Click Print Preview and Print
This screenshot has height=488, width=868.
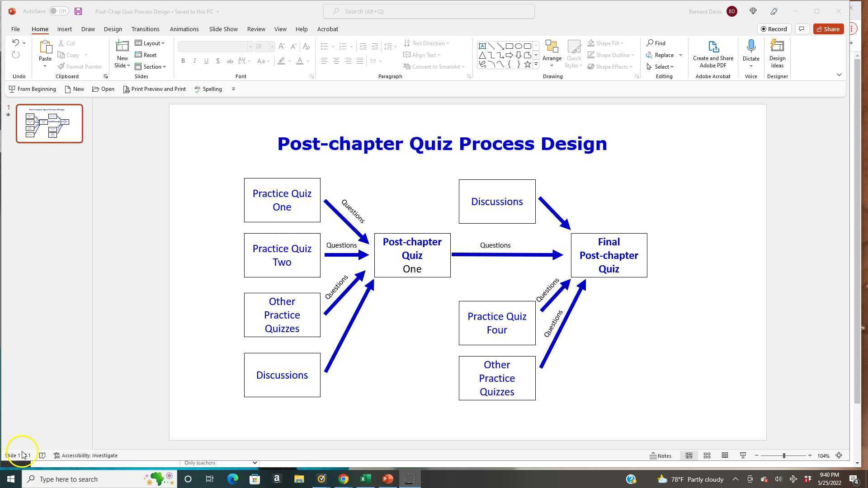(x=154, y=89)
